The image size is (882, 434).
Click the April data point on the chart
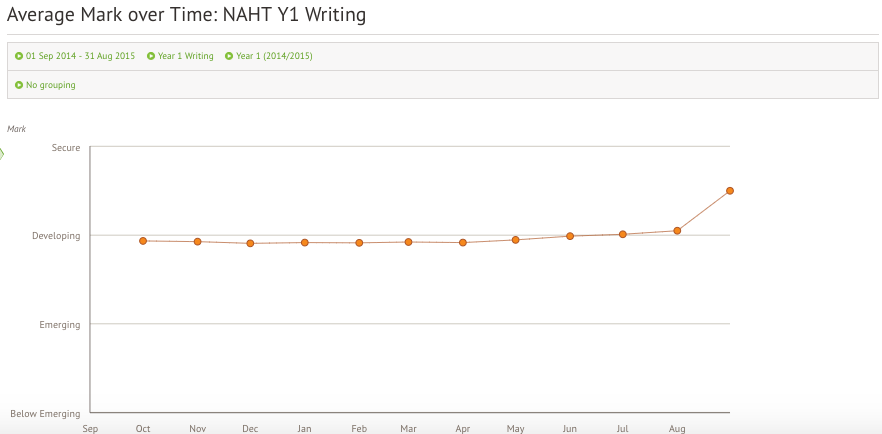click(x=462, y=243)
